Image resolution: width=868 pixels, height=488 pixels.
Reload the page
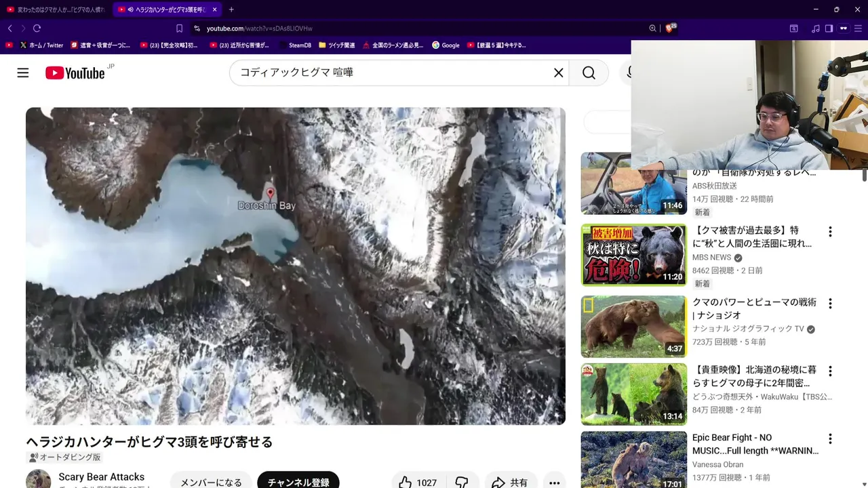click(x=37, y=28)
